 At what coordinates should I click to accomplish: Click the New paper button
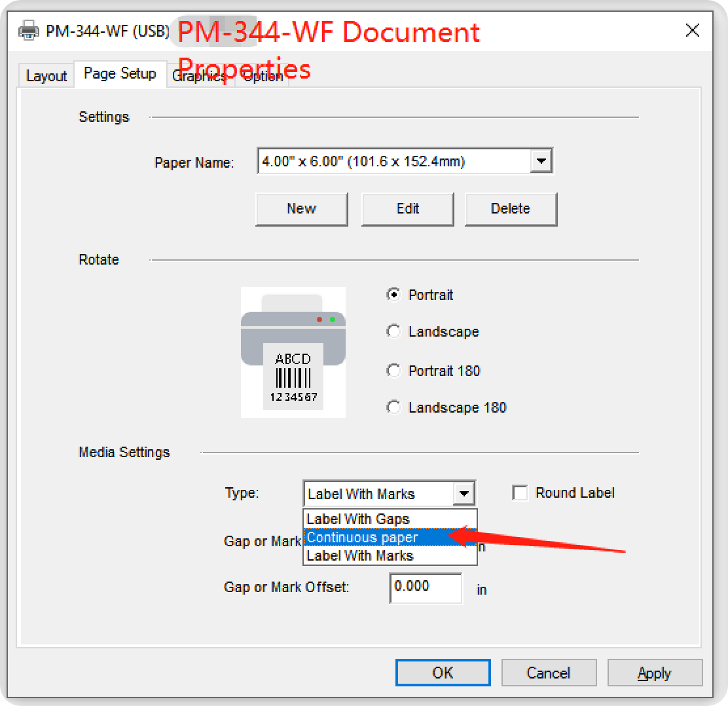pyautogui.click(x=301, y=209)
